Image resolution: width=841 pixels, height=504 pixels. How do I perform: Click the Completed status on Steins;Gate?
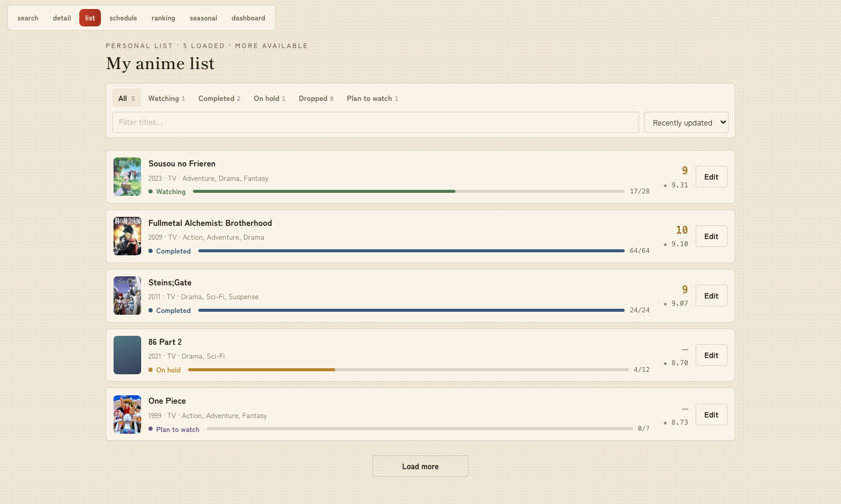[x=170, y=311]
